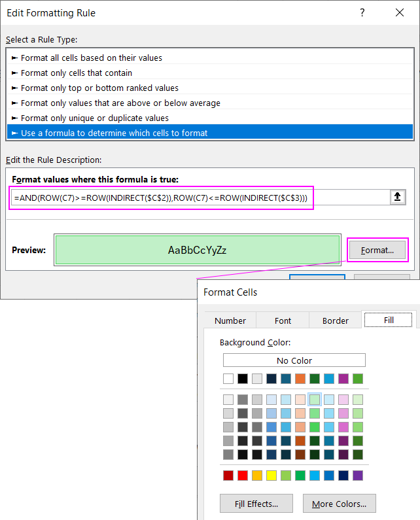Select 'Format only unique or duplicate values'
This screenshot has width=420, height=520.
point(95,118)
